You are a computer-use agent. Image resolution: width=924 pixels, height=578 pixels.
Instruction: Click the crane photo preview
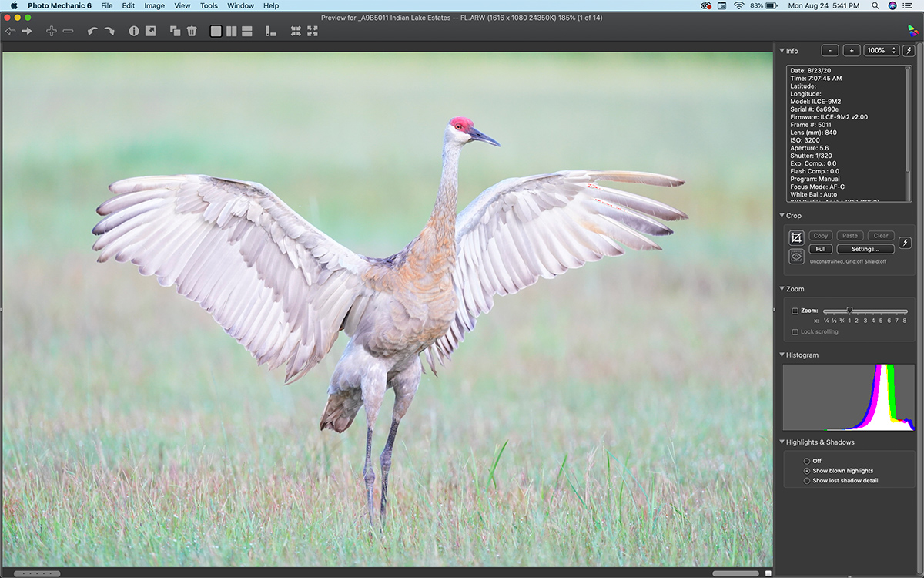point(387,308)
